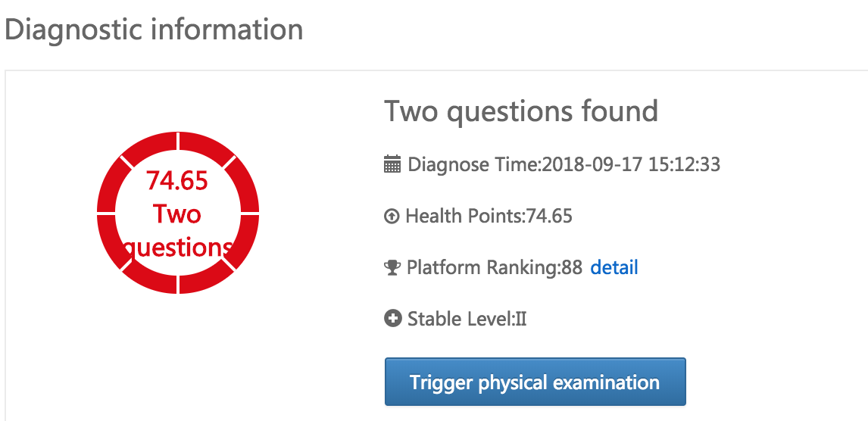Click the trophy icon beside Platform Ranking
This screenshot has height=421, width=868.
(392, 267)
